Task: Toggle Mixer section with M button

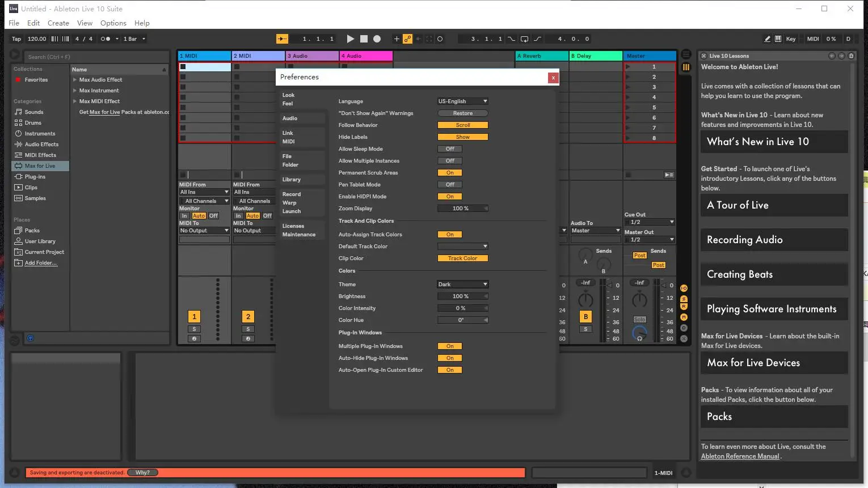Action: [x=684, y=317]
